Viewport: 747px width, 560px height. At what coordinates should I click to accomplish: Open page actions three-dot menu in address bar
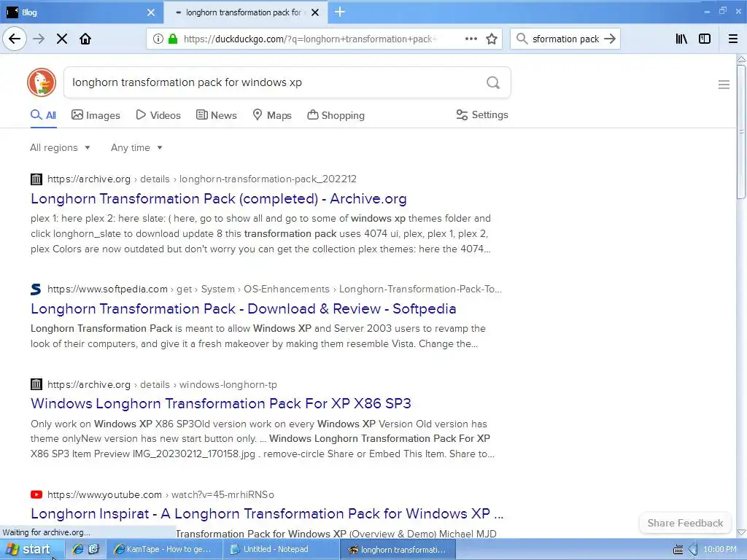[x=471, y=39]
